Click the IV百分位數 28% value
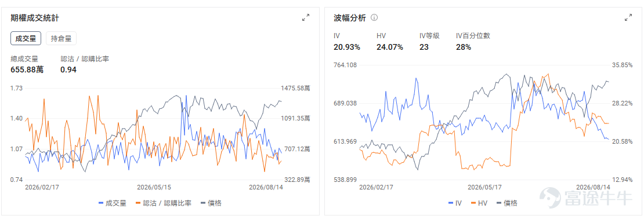644x219 pixels. (x=464, y=47)
